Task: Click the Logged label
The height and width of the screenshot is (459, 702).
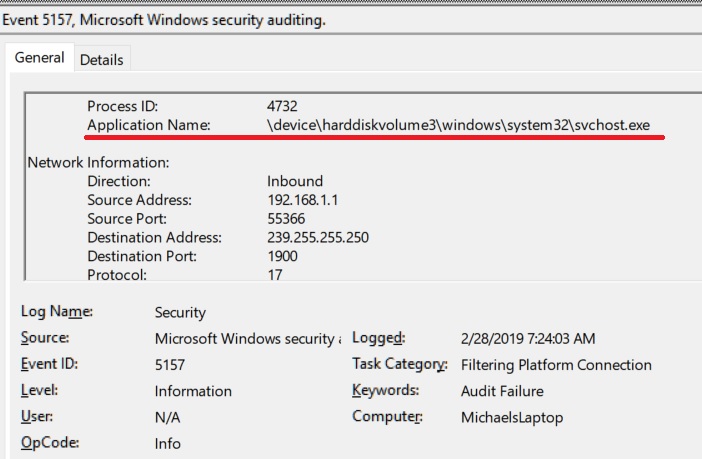Action: 379,338
